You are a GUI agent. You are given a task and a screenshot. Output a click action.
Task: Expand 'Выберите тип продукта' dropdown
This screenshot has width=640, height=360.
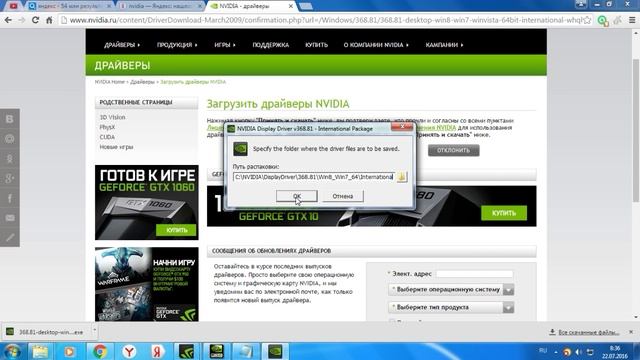[x=508, y=308]
